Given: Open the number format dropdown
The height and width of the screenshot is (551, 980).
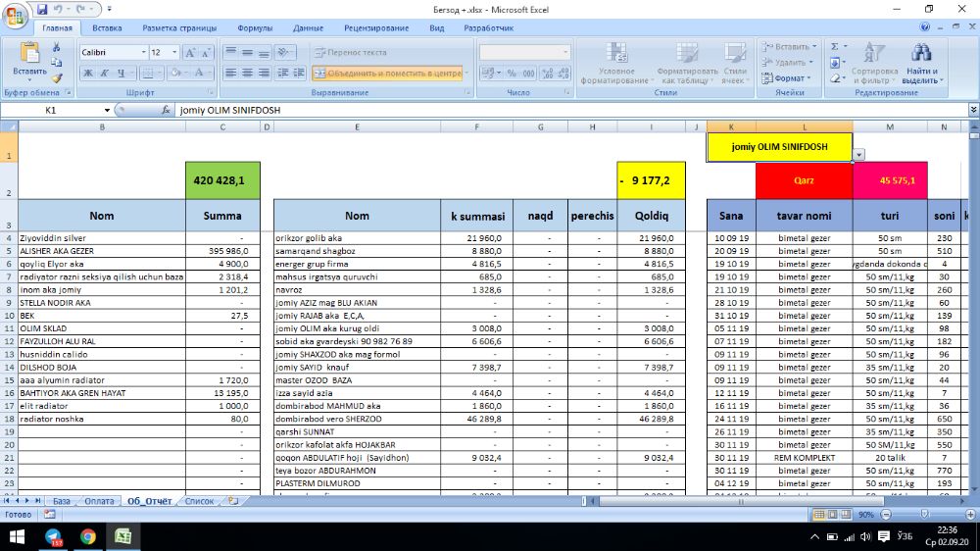Looking at the screenshot, I should point(565,53).
